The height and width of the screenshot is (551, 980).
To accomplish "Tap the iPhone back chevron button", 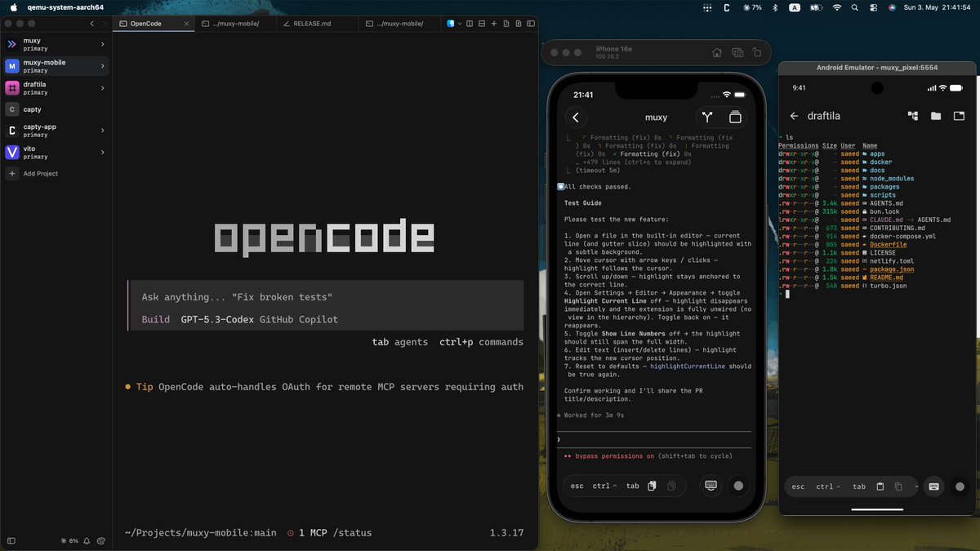I will pos(576,118).
